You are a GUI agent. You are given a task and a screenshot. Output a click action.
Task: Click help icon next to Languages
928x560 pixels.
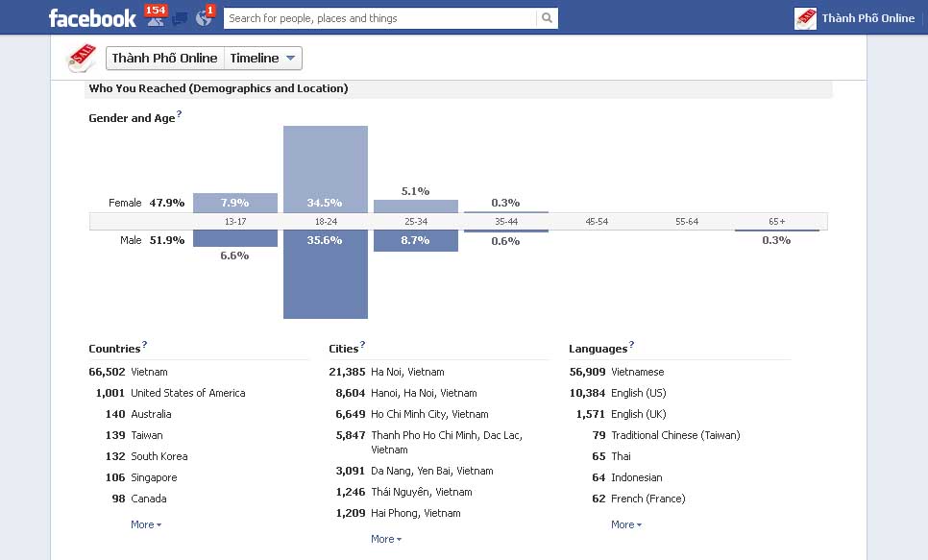pyautogui.click(x=631, y=345)
